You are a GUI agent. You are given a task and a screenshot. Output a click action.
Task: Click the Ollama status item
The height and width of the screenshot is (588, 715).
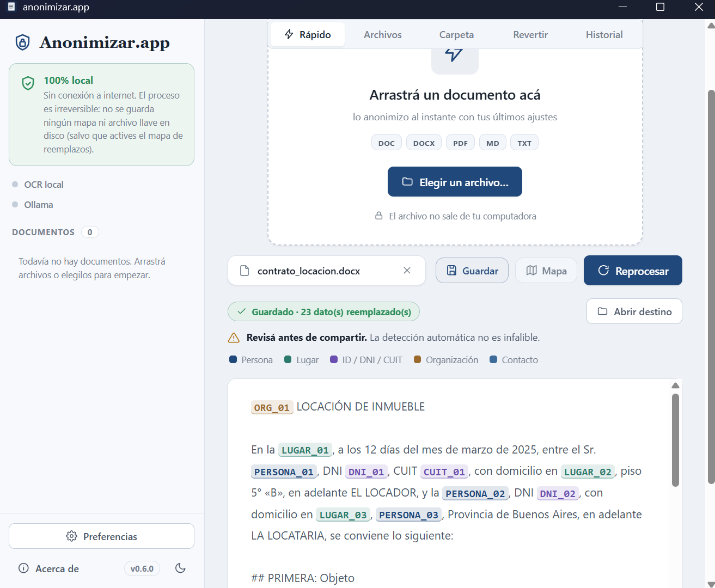pyautogui.click(x=33, y=205)
